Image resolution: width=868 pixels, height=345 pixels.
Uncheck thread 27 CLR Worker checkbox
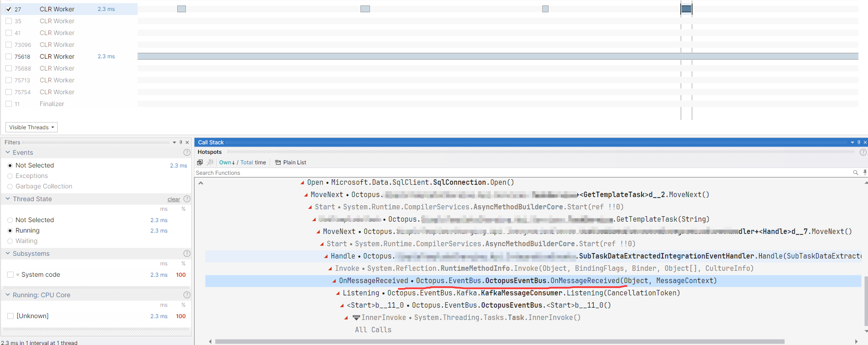pyautogui.click(x=9, y=9)
